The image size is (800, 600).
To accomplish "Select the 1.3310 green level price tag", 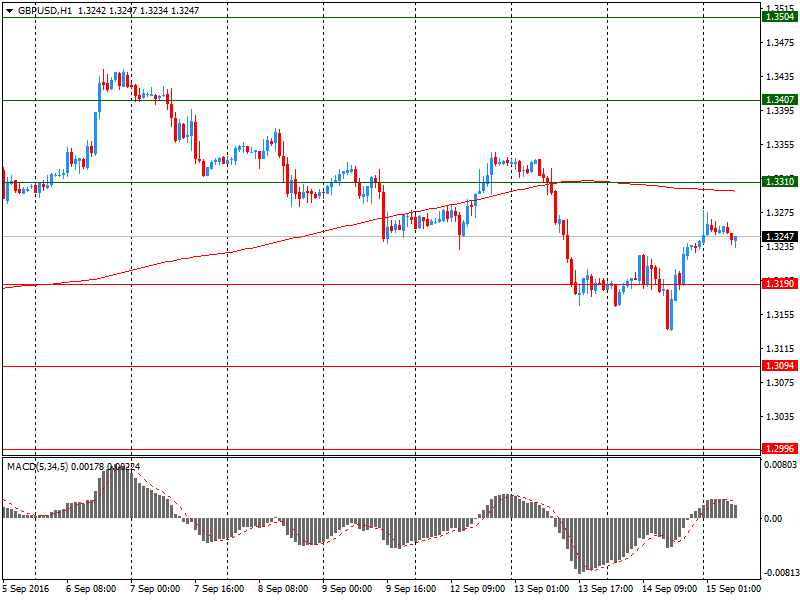I will 780,181.
